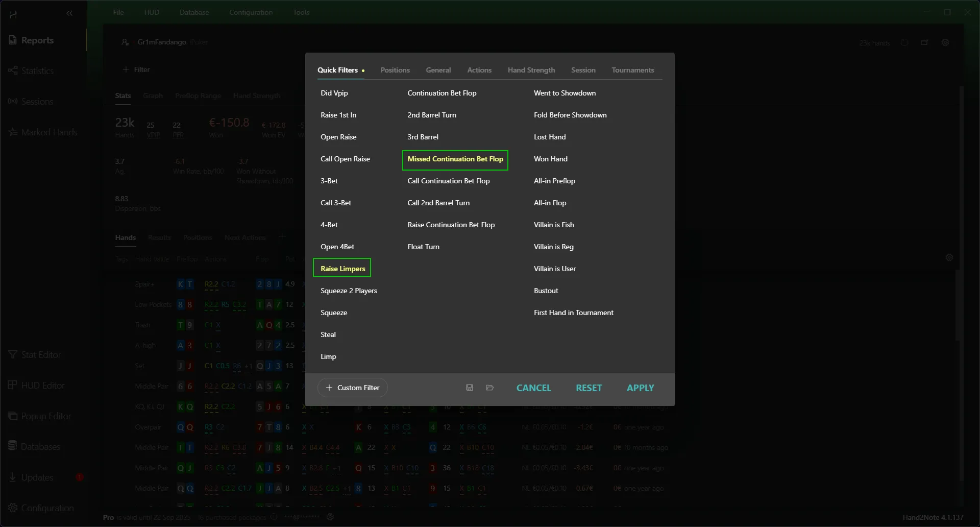Switch to the Hand Strength tab
This screenshot has height=527, width=980.
(531, 70)
